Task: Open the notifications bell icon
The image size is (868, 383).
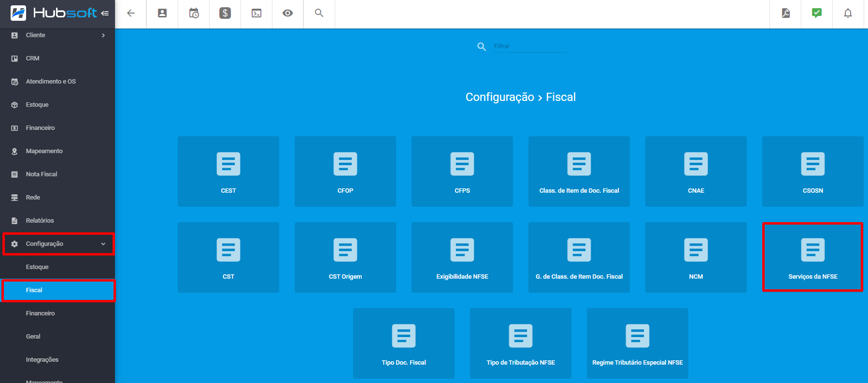Action: click(848, 13)
